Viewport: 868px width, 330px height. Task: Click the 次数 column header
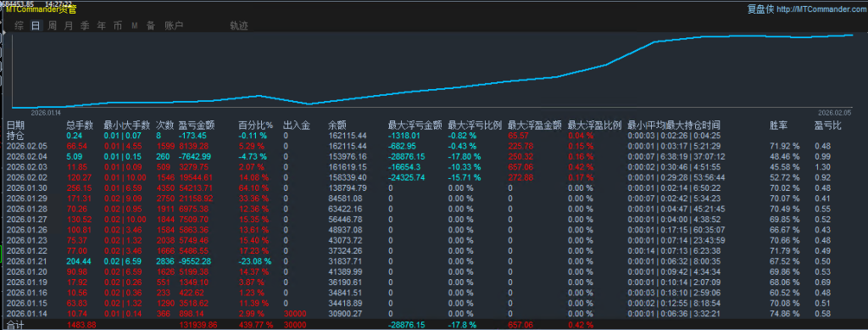coord(165,126)
